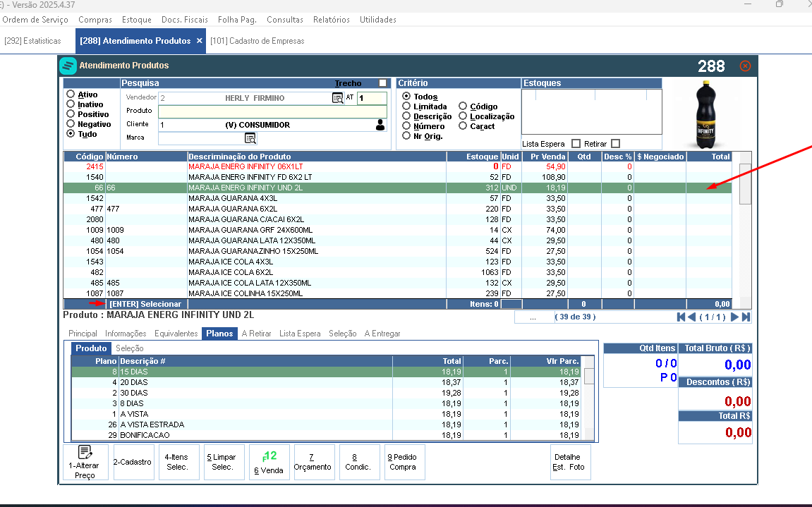Select Código criterion radio
This screenshot has width=812, height=507.
pyautogui.click(x=463, y=106)
